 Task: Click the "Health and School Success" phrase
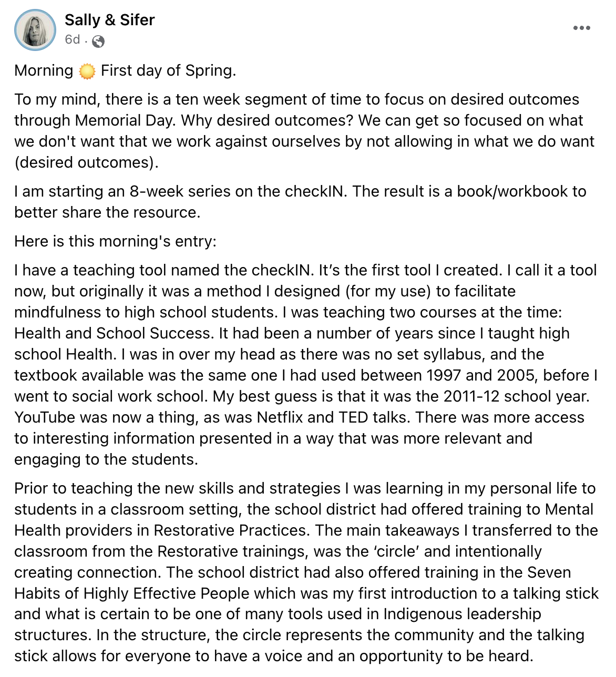pyautogui.click(x=112, y=333)
